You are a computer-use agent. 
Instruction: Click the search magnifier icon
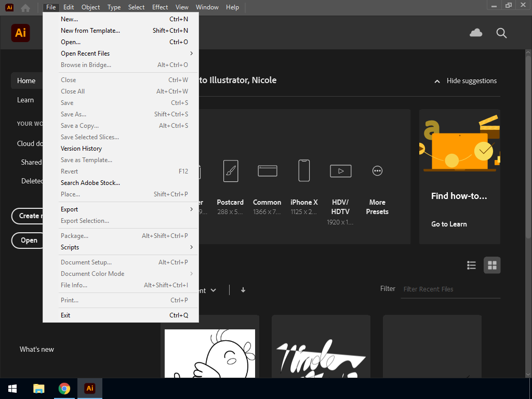tap(501, 33)
